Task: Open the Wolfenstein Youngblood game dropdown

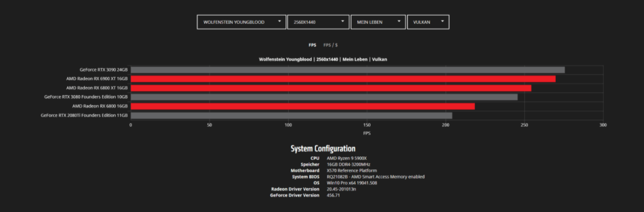Action: tap(242, 22)
